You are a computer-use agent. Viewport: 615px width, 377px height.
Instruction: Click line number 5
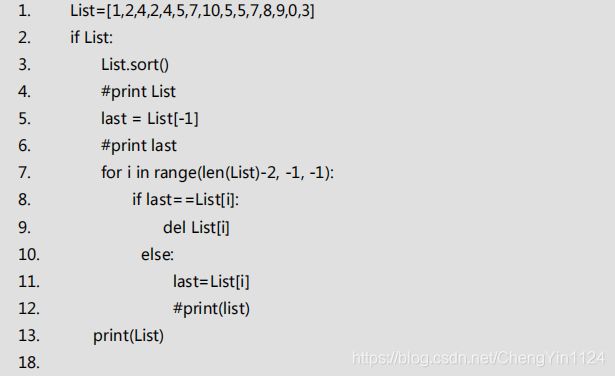click(24, 119)
